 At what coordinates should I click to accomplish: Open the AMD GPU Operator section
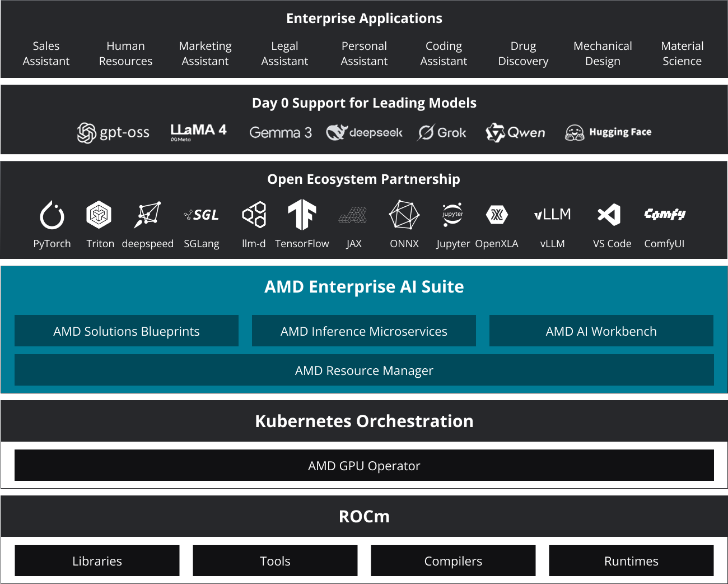pyautogui.click(x=364, y=465)
